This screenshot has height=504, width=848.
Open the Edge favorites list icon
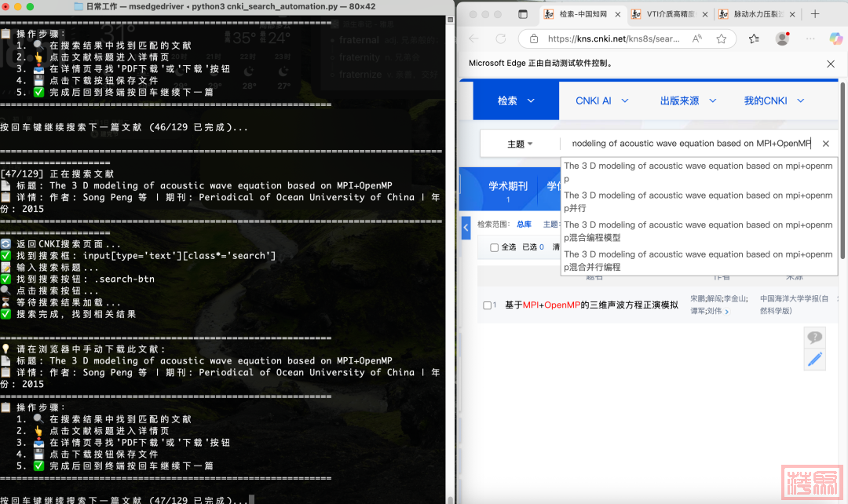point(754,38)
